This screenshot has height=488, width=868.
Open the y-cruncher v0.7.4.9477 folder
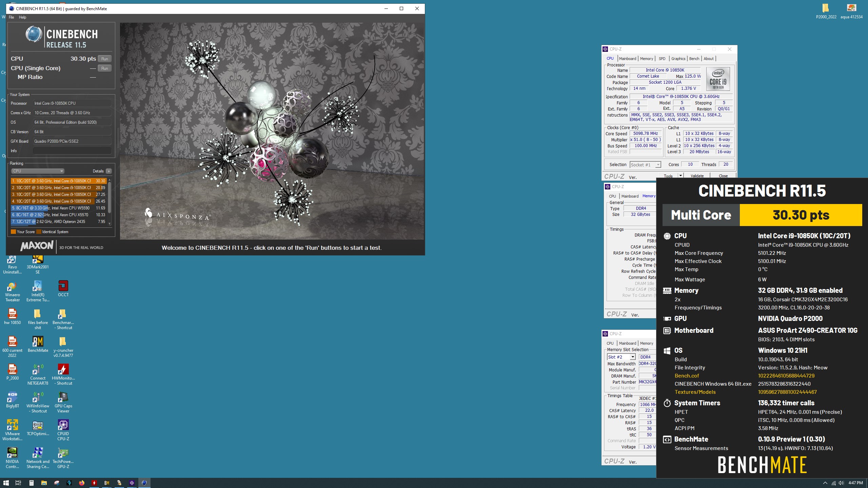pyautogui.click(x=63, y=347)
